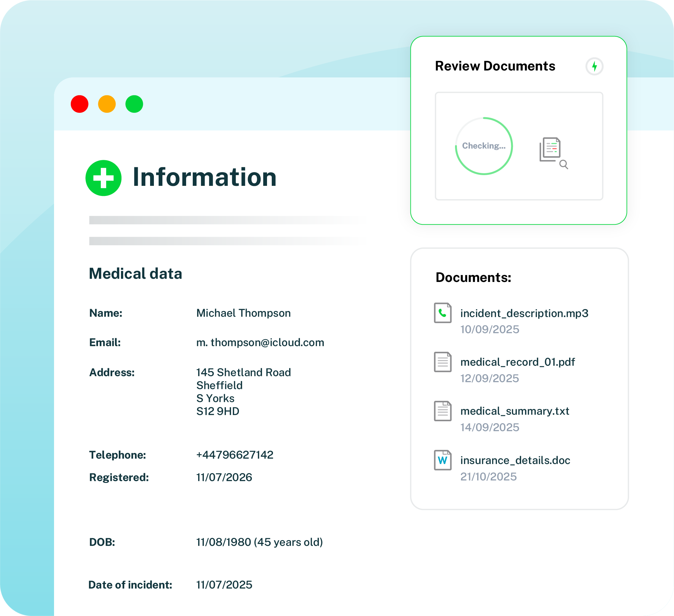Click the Michael Thompson name field

(243, 313)
